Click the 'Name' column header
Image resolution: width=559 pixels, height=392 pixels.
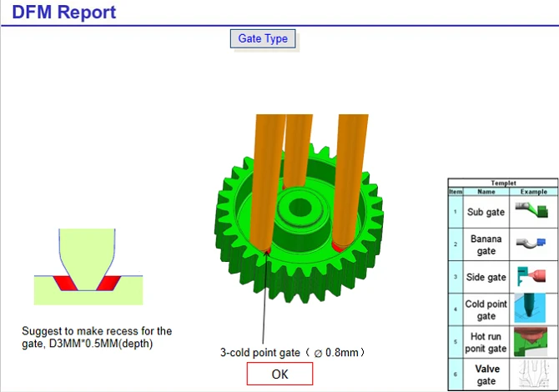click(486, 192)
